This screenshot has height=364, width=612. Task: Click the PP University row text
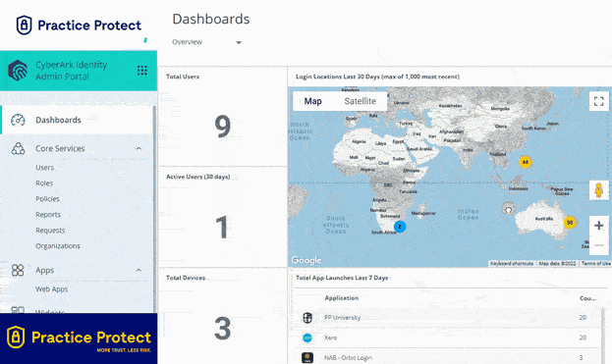(x=342, y=318)
